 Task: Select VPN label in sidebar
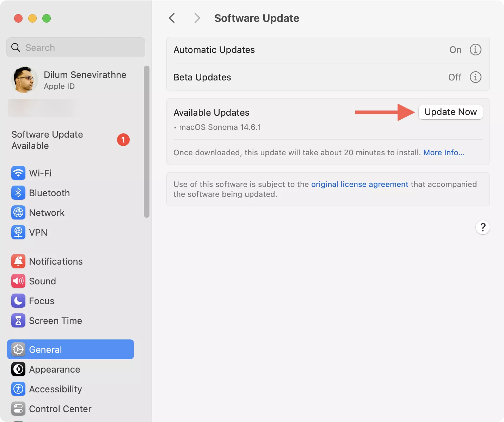point(38,232)
